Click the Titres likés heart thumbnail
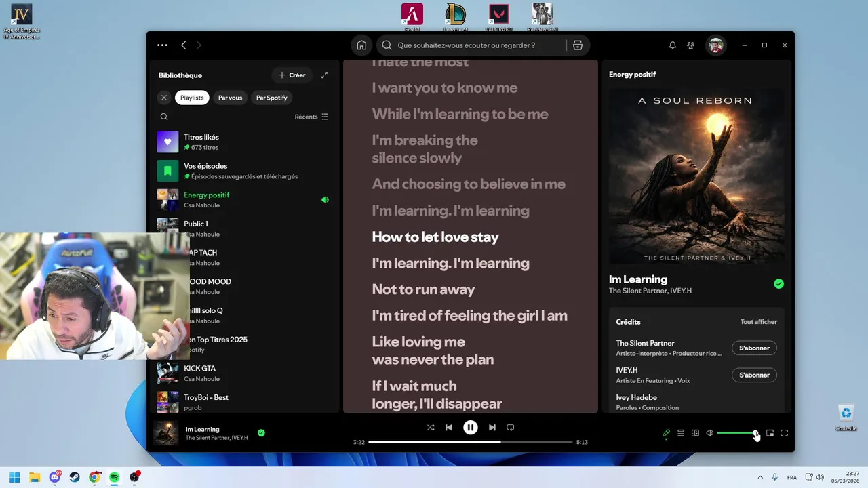The width and height of the screenshot is (868, 488). point(167,142)
